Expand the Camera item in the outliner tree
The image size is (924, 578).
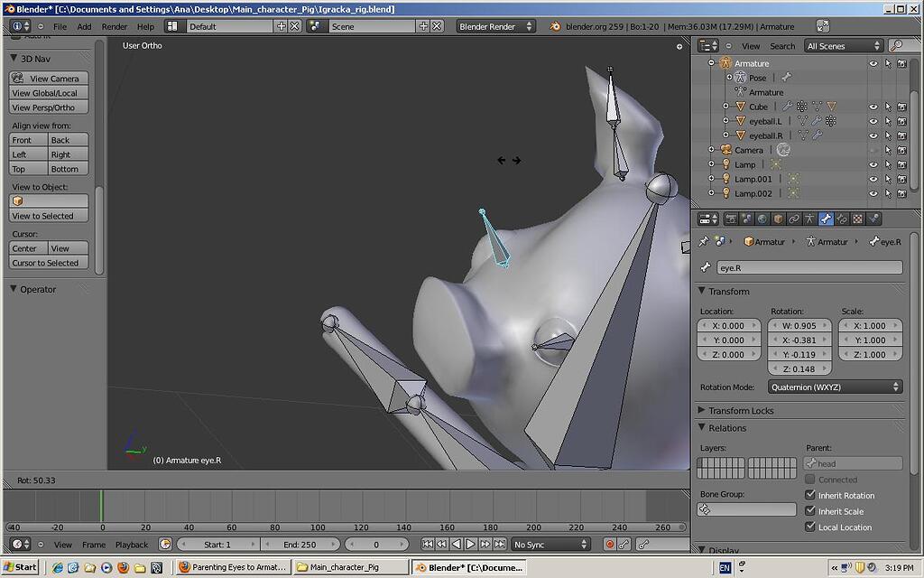(711, 151)
